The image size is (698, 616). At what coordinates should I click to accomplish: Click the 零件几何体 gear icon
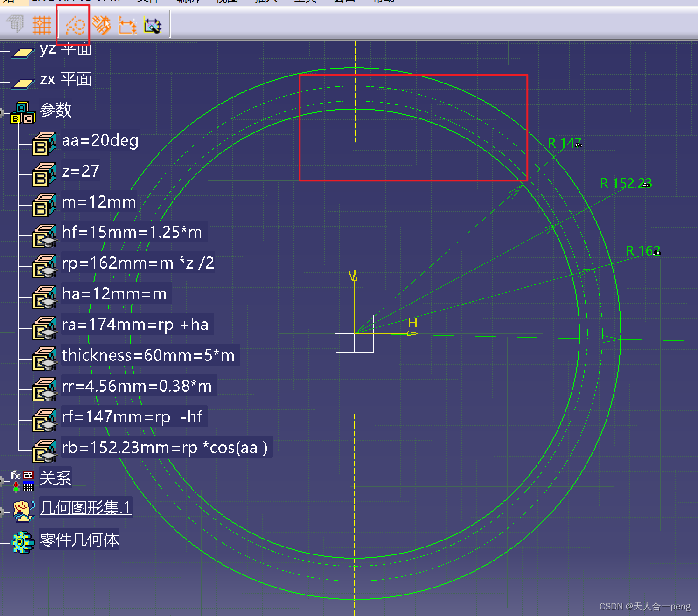(x=22, y=542)
